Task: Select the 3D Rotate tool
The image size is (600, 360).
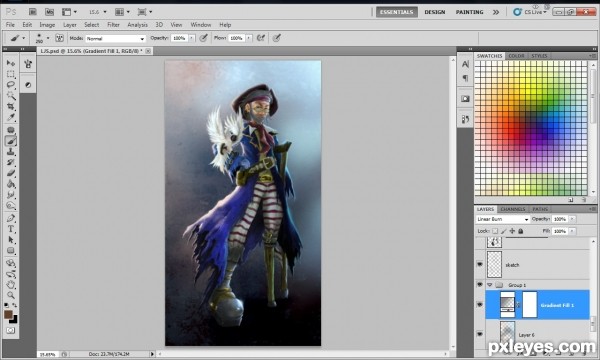Action: coord(11,263)
